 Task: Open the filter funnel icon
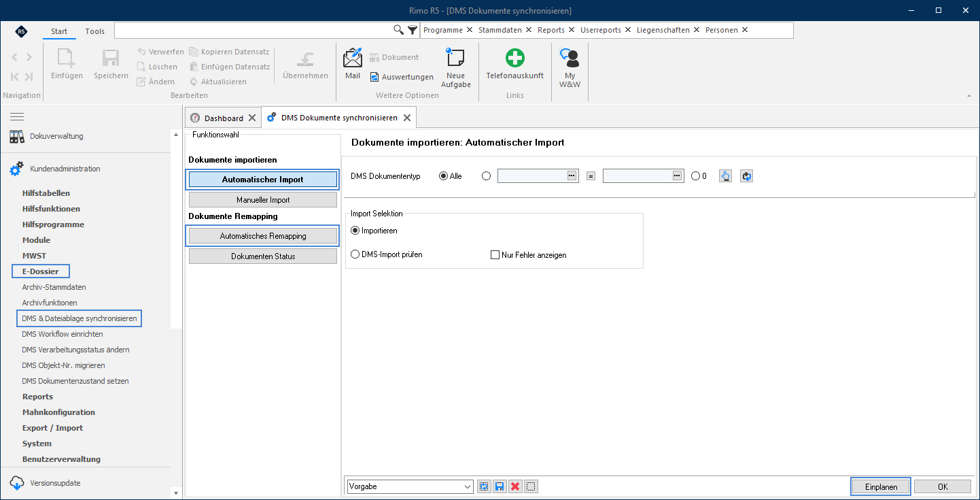coord(412,30)
